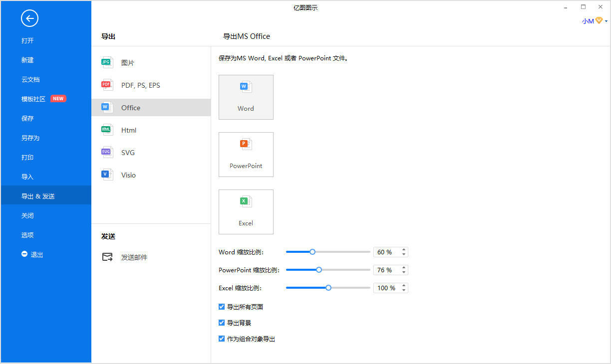Click the JPG image export icon
Image resolution: width=611 pixels, height=364 pixels.
(107, 63)
